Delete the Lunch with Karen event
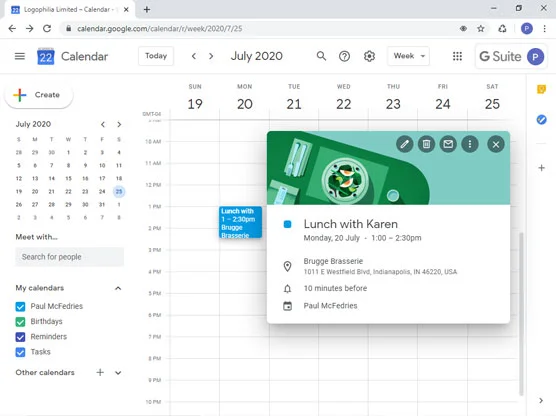The width and height of the screenshot is (556, 416). coord(426,144)
